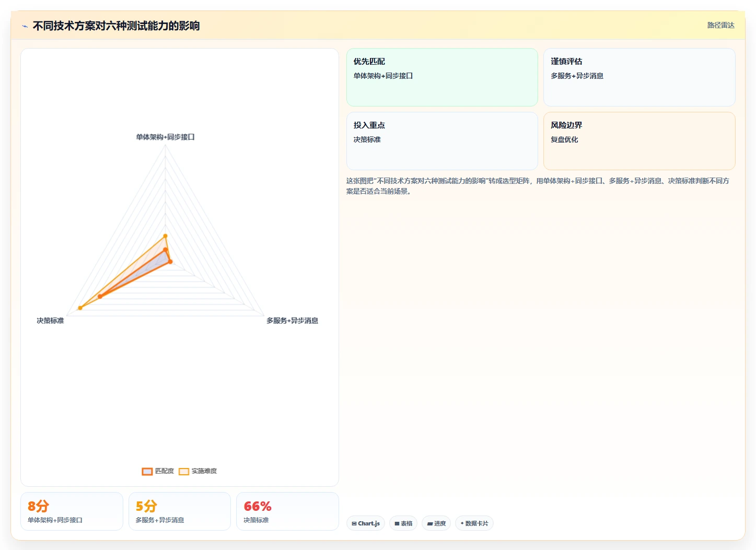This screenshot has width=756, height=550.
Task: Click the radar axis label 多服务+异步消息
Action: click(292, 321)
